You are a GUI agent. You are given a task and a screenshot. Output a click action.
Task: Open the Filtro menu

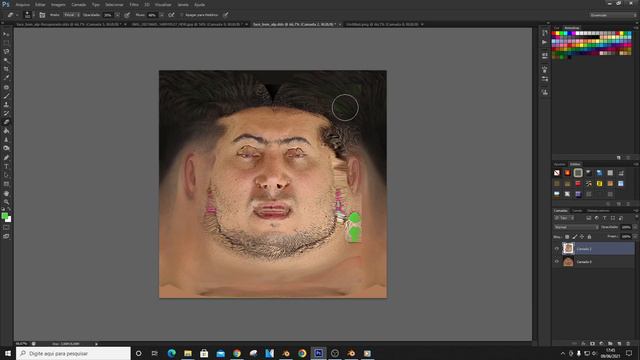[x=134, y=4]
